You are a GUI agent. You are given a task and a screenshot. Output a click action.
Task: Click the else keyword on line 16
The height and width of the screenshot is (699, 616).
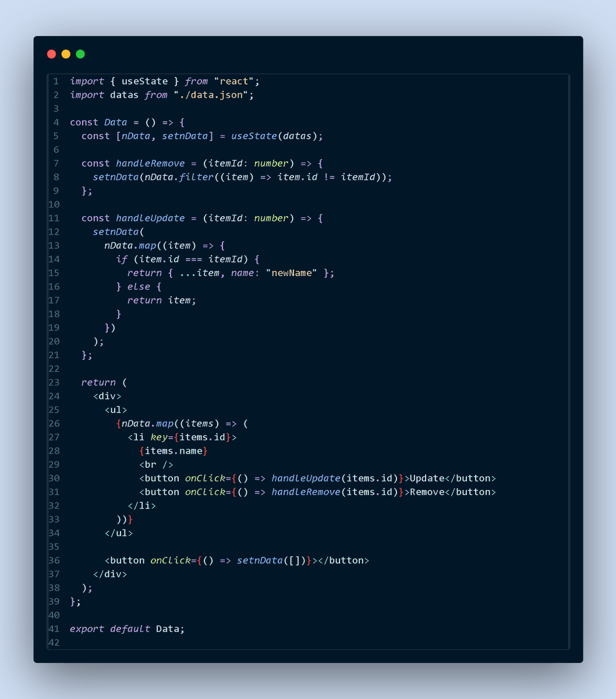[x=139, y=287]
